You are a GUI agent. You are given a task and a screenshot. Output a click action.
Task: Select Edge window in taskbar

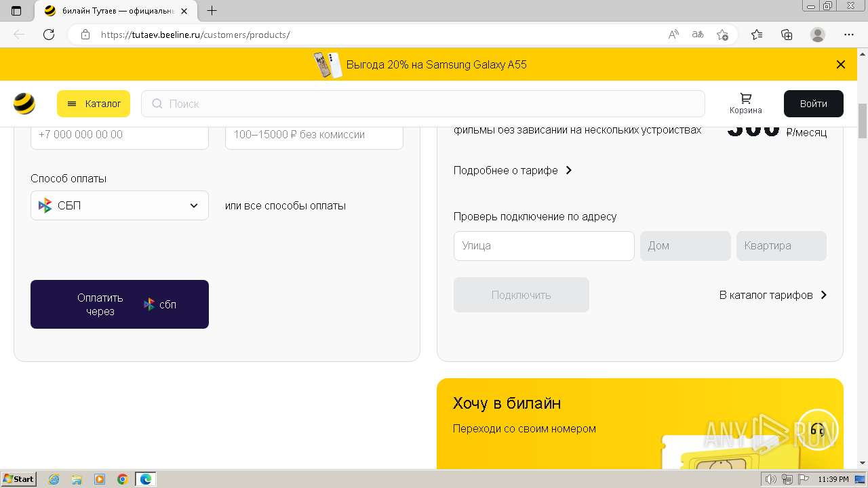(146, 479)
